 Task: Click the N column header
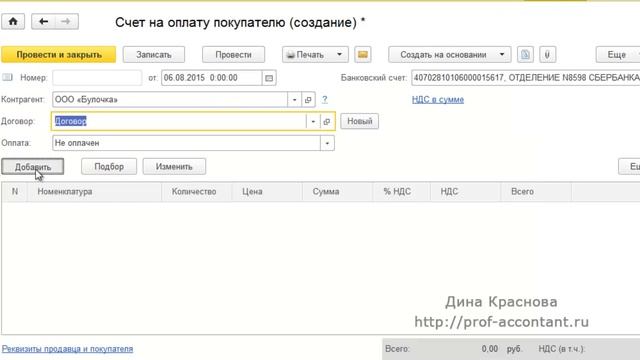tap(15, 192)
